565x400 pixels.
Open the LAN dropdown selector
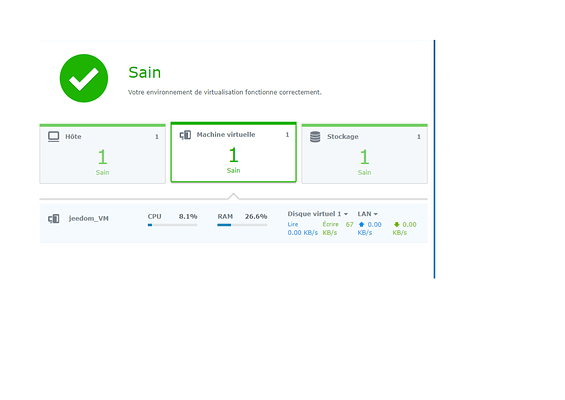coord(367,214)
